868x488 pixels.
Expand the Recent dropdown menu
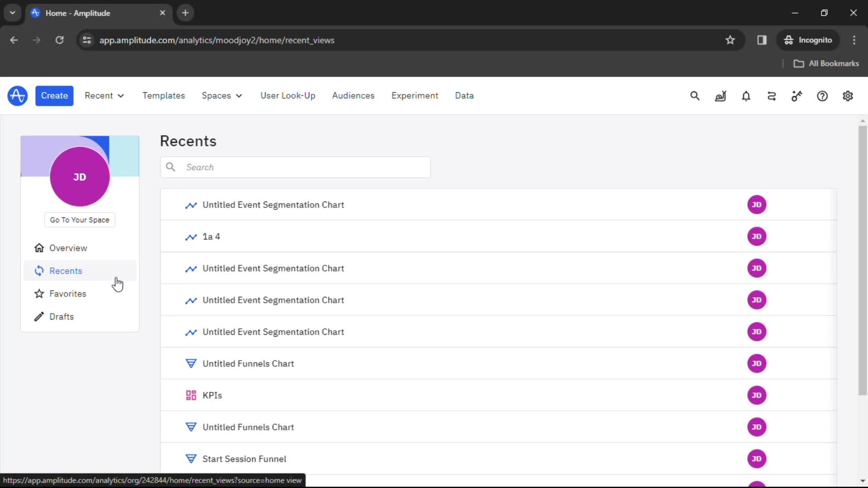(x=104, y=95)
